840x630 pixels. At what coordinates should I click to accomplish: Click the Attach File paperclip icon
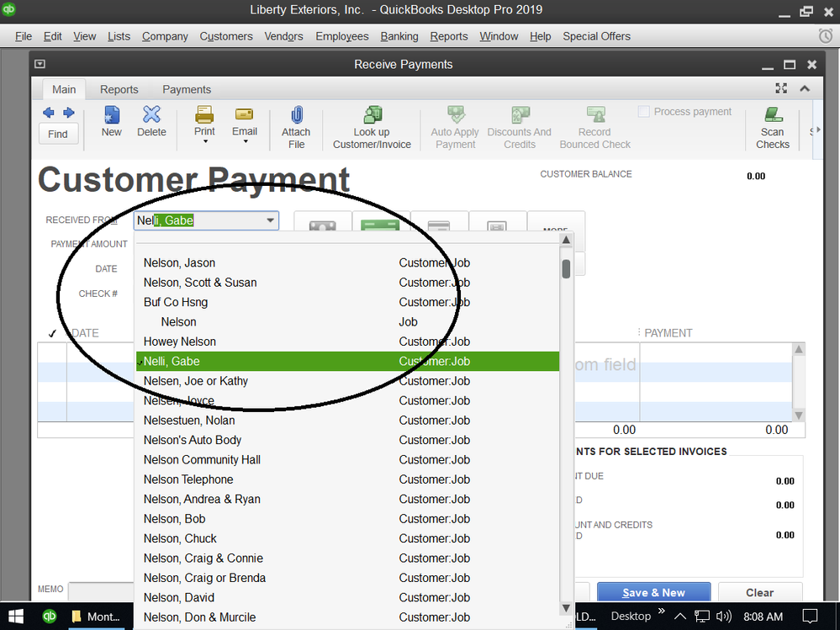click(297, 114)
